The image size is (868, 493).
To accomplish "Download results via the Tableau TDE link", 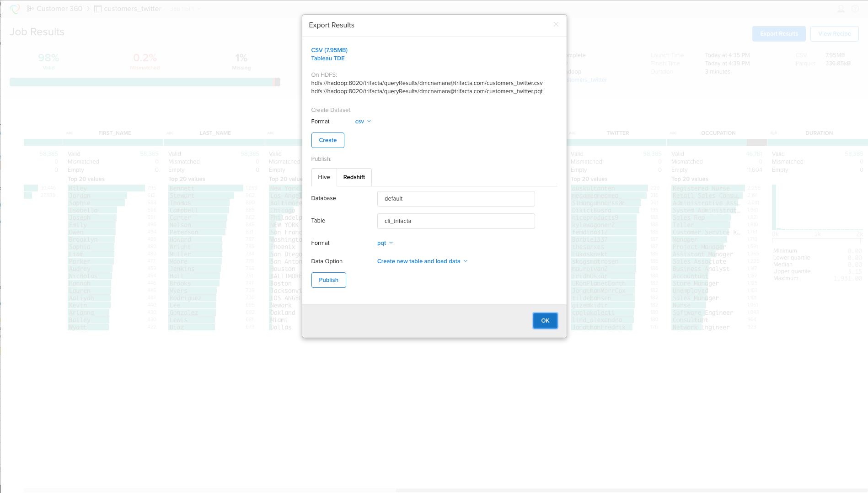I will pos(328,58).
